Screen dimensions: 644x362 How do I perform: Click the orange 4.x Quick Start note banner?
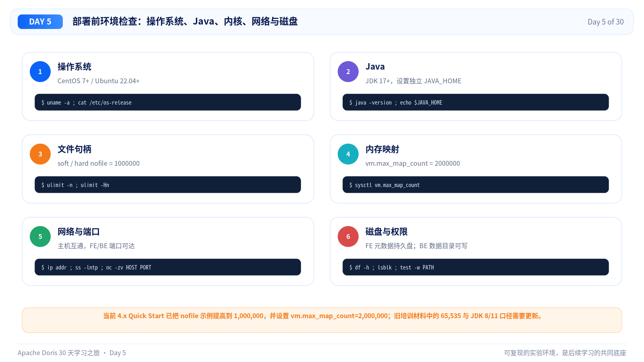tap(322, 320)
